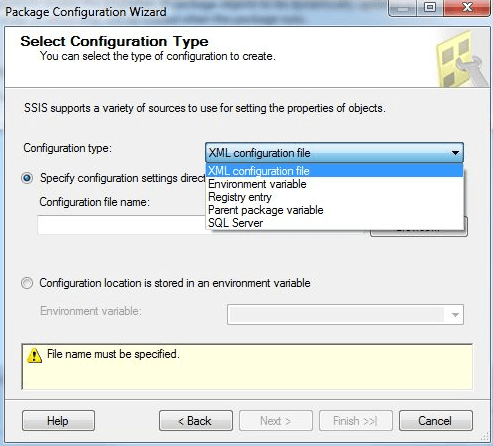Click the Help button

pyautogui.click(x=58, y=421)
